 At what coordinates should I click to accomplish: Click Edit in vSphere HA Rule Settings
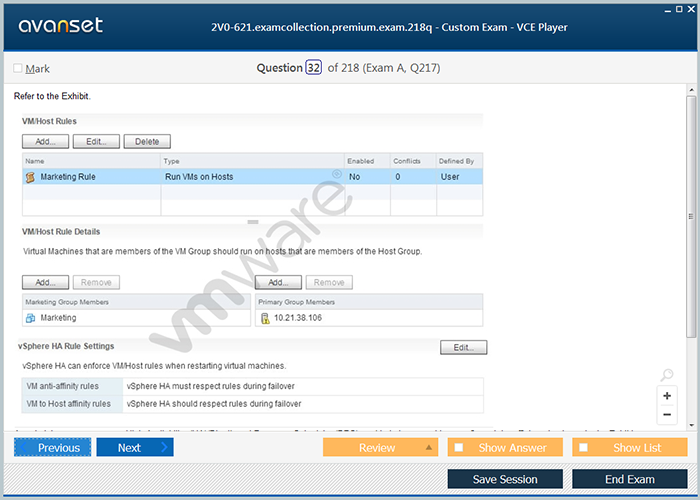463,348
